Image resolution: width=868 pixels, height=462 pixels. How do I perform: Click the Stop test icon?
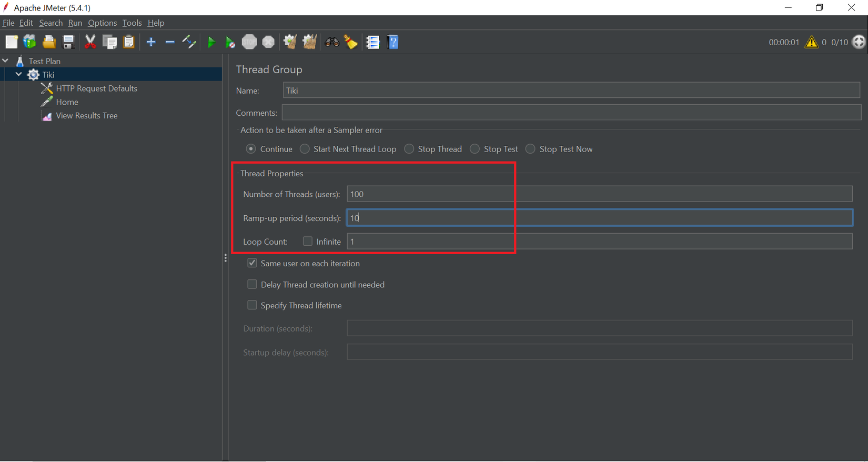tap(249, 42)
